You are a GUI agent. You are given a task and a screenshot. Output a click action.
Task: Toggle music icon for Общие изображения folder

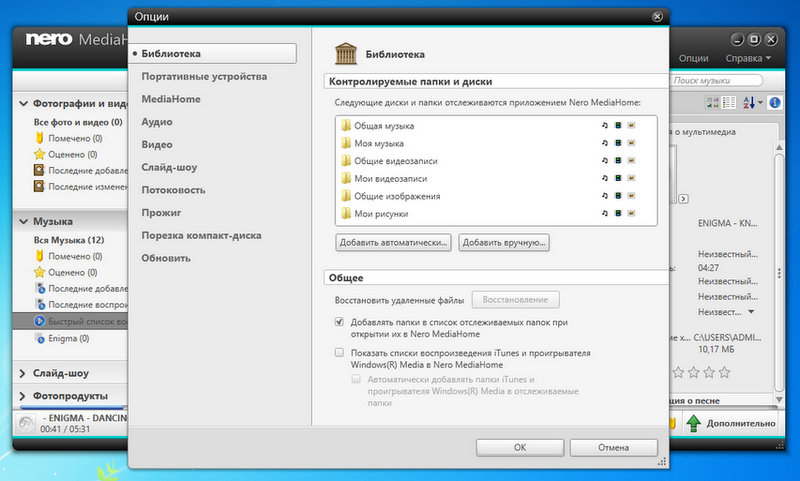coord(605,196)
